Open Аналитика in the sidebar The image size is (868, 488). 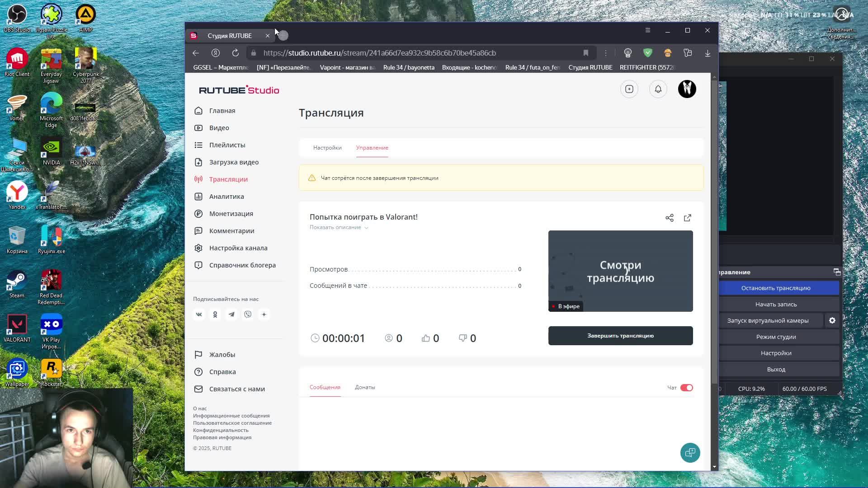tap(226, 197)
